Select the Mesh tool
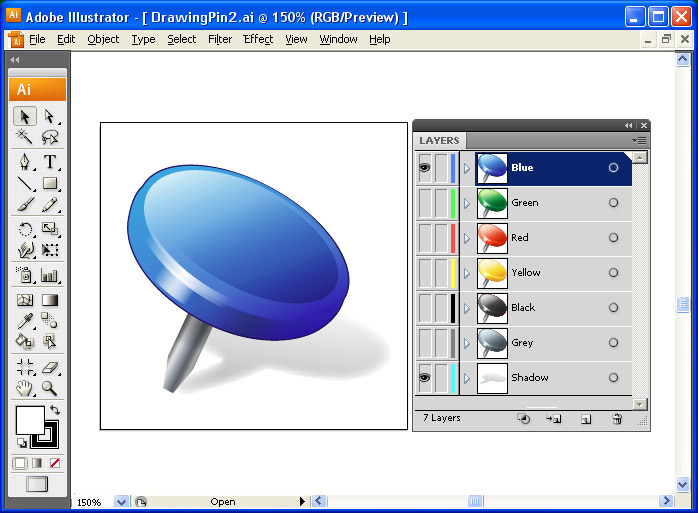Image resolution: width=698 pixels, height=513 pixels. 24,300
